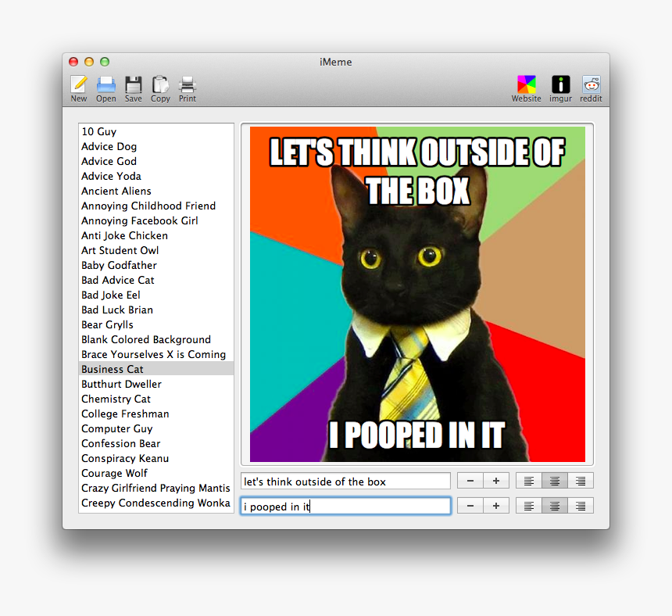Select 'Art Student Owl'

tap(156, 250)
